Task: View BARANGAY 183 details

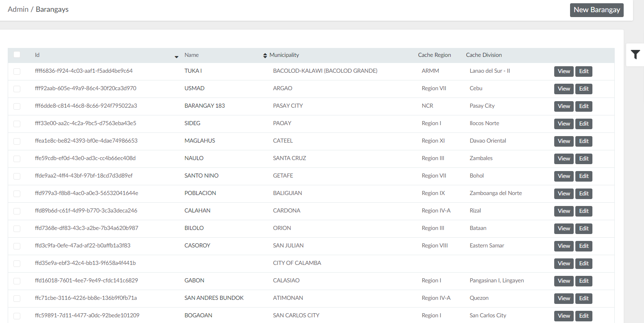Action: tap(564, 106)
